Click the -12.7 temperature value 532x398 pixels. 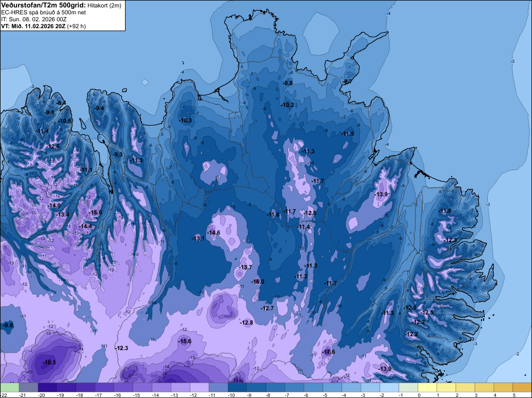(268, 308)
